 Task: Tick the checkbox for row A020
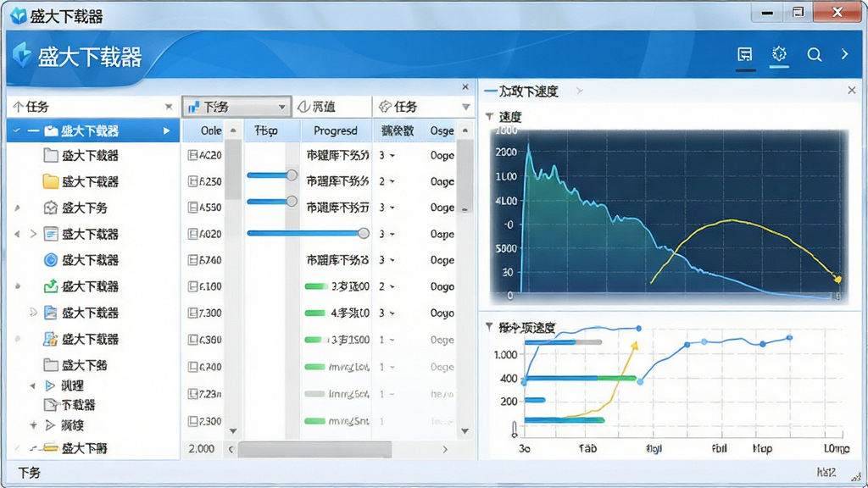tap(192, 234)
